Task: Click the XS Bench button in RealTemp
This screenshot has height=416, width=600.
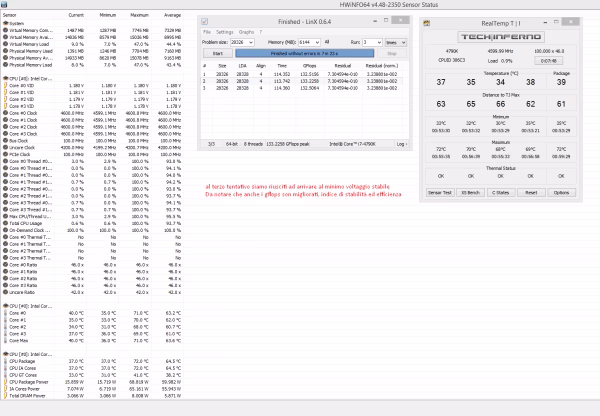Action: point(470,193)
